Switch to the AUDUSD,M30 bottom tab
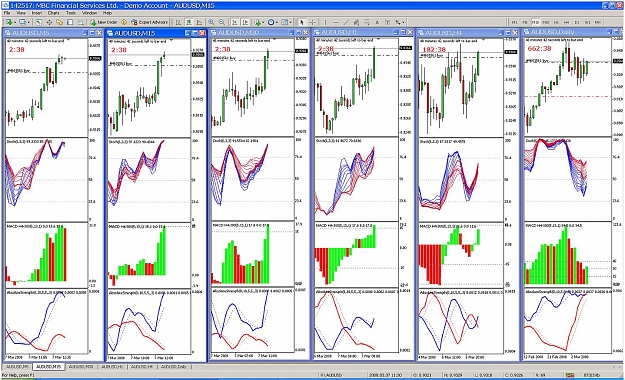625x380 pixels. tap(81, 366)
